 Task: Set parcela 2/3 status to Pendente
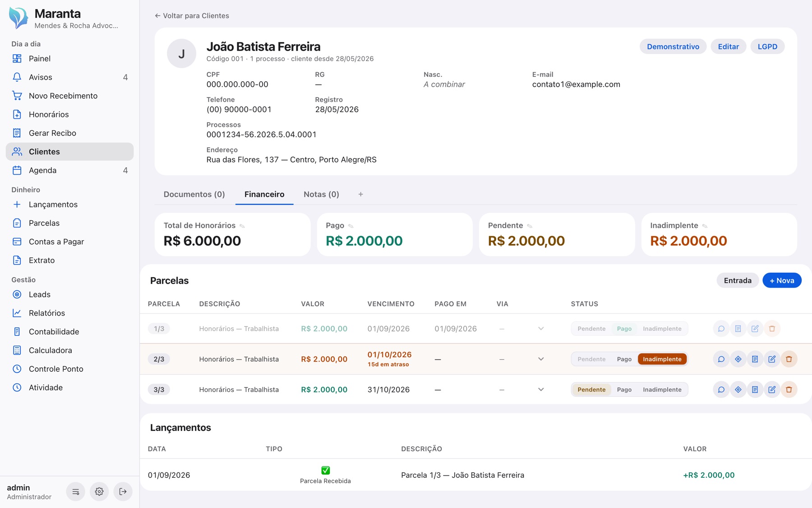[591, 359]
